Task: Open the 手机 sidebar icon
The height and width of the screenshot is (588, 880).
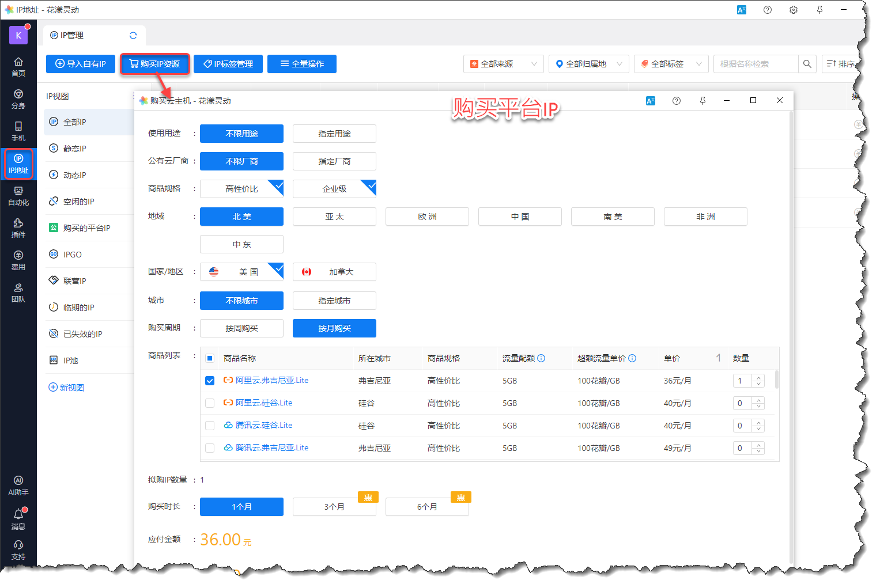Action: point(18,131)
